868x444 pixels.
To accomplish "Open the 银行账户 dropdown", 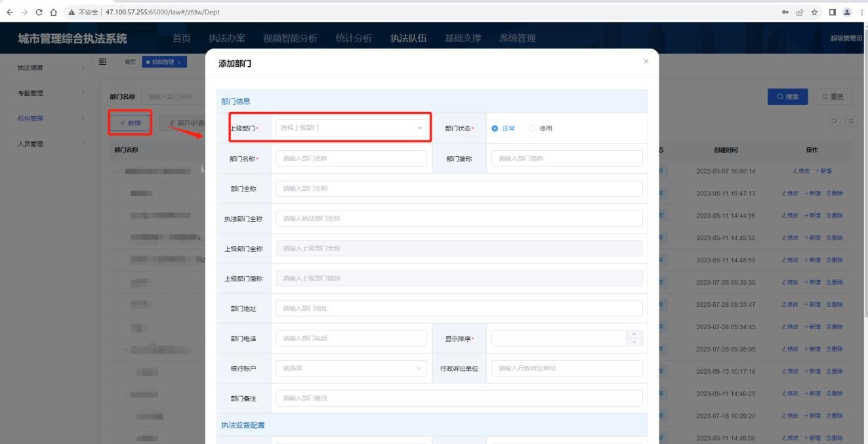I will [351, 369].
